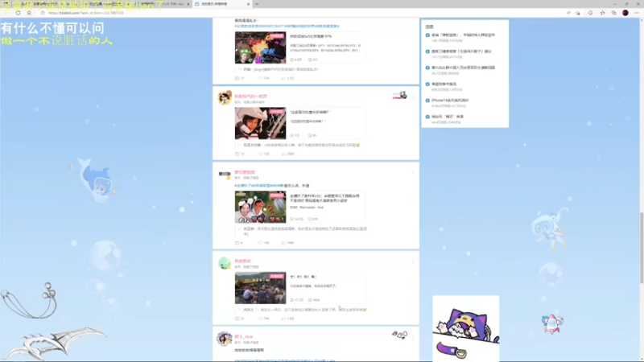Viewport: 644px width, 362px height.
Task: Share the village feast video post
Action: (239, 319)
